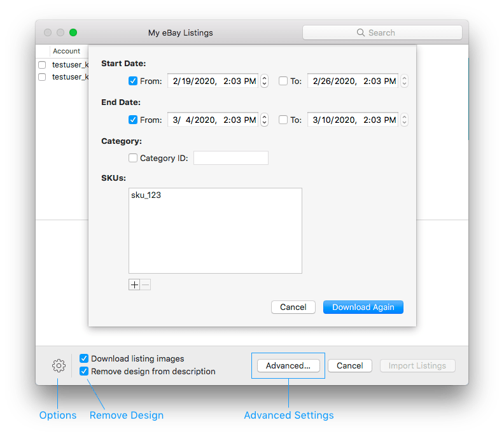Screen dimensions: 504x436
Task: Enable the Category ID checkbox
Action: (x=133, y=158)
